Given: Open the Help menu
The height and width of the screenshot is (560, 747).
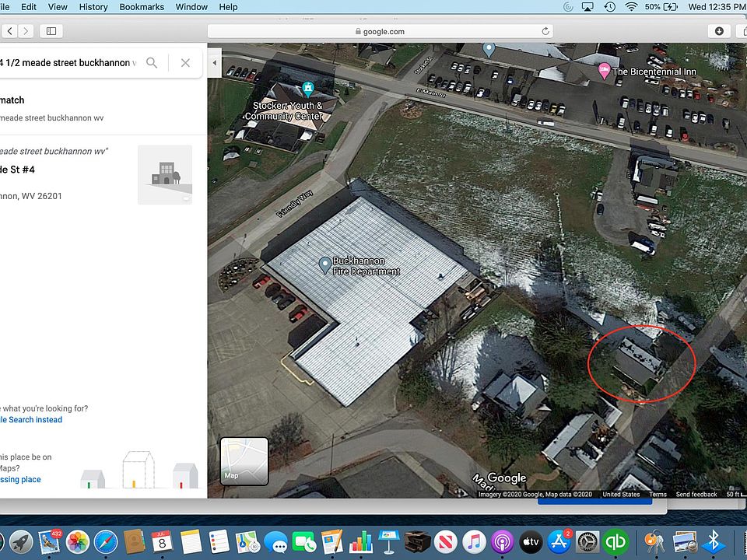Looking at the screenshot, I should tap(228, 7).
